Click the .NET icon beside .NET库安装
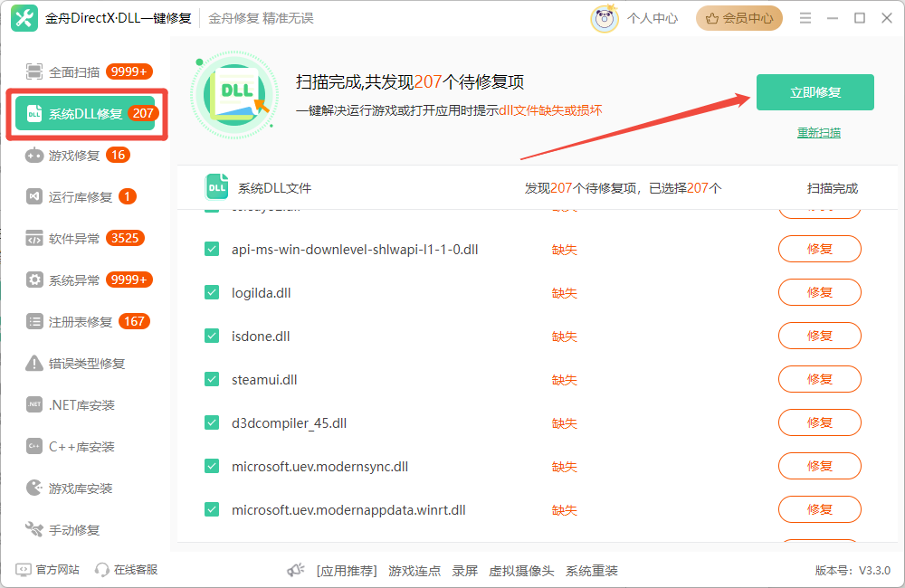 coord(34,404)
